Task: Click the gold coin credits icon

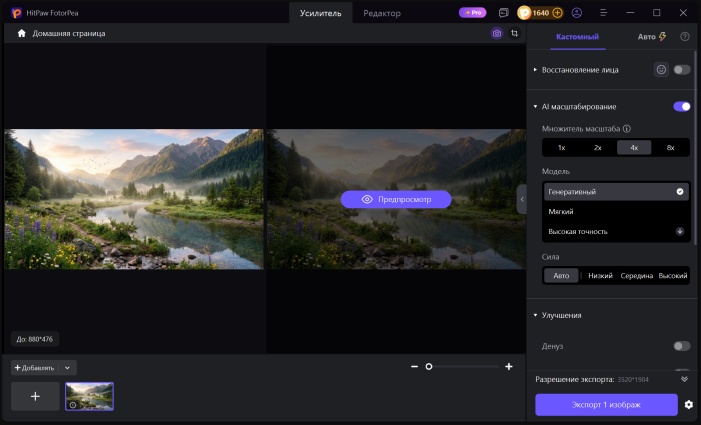Action: coord(524,13)
